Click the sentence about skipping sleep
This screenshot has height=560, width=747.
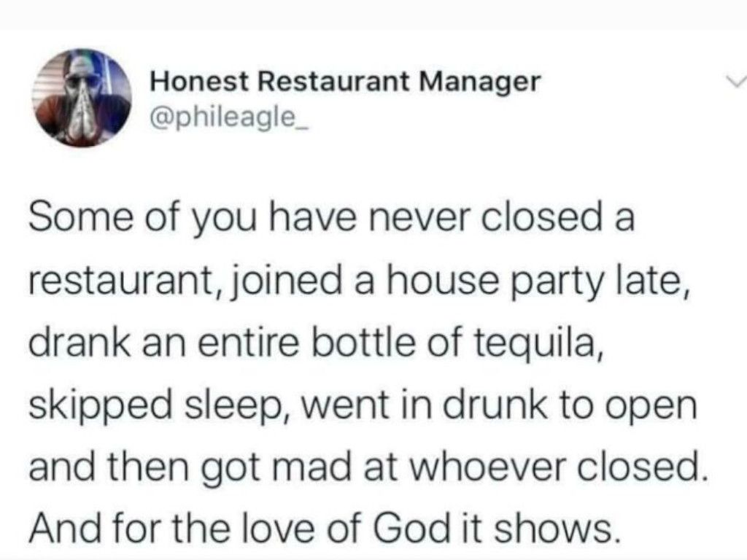click(x=365, y=402)
